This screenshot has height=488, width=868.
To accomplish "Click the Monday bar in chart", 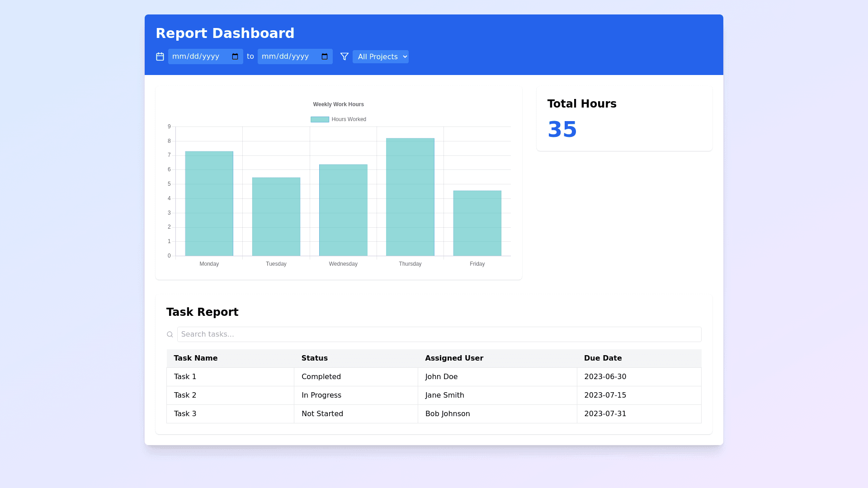I will 209,203.
